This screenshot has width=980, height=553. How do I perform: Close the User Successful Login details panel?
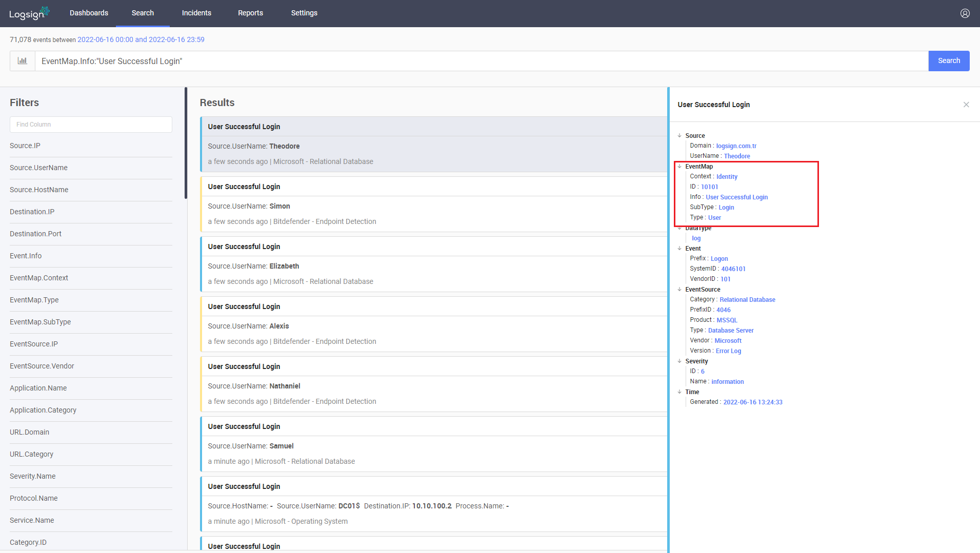tap(966, 105)
